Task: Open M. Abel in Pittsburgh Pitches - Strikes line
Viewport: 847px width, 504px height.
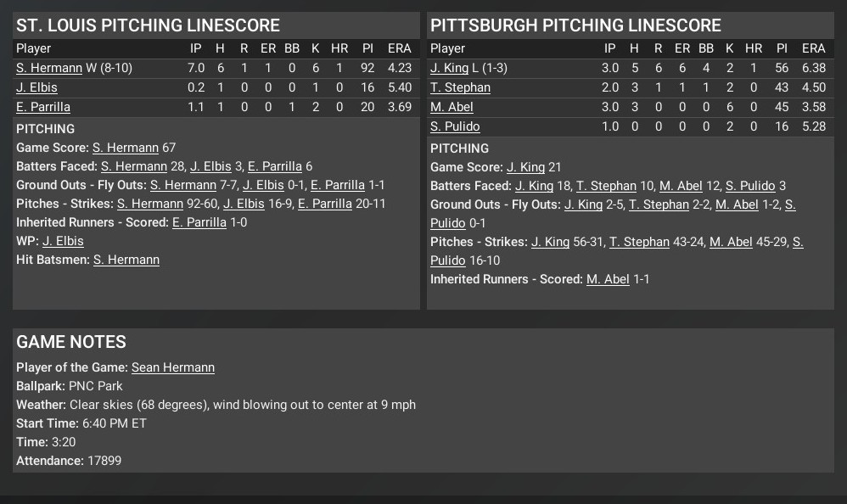Action: coord(731,242)
